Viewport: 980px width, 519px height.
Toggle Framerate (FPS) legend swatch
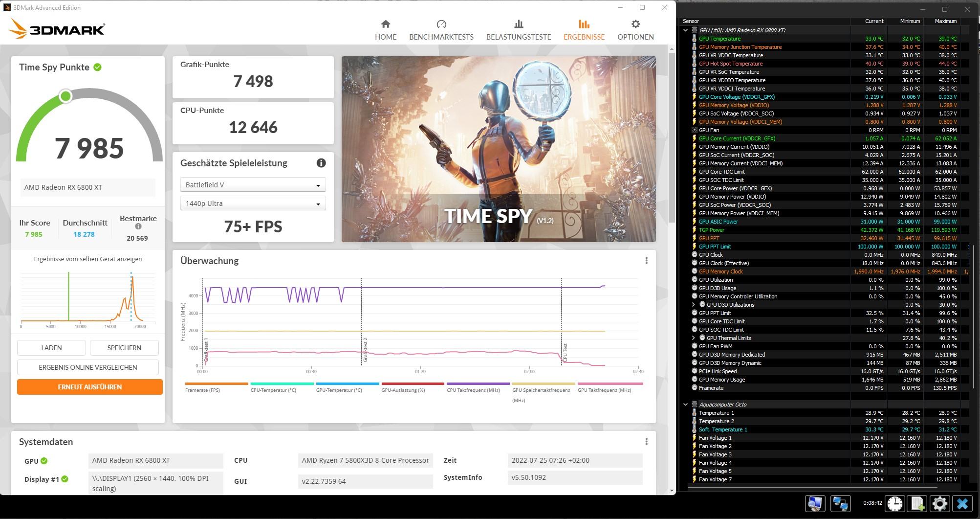tap(217, 384)
